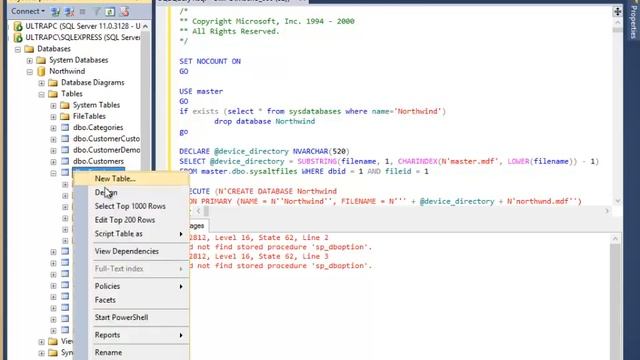This screenshot has height=360, width=640.
Task: Click the 'drop database Northwind' line
Action: tap(264, 122)
